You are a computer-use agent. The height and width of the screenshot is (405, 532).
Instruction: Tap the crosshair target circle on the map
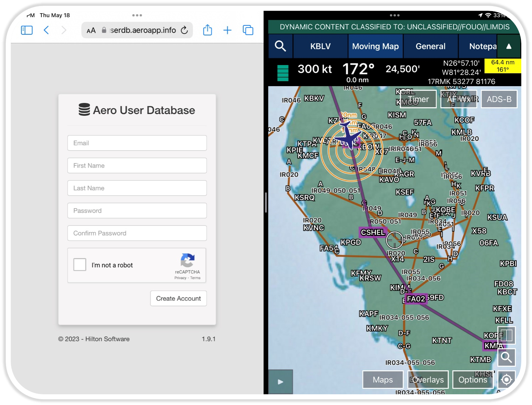[395, 240]
